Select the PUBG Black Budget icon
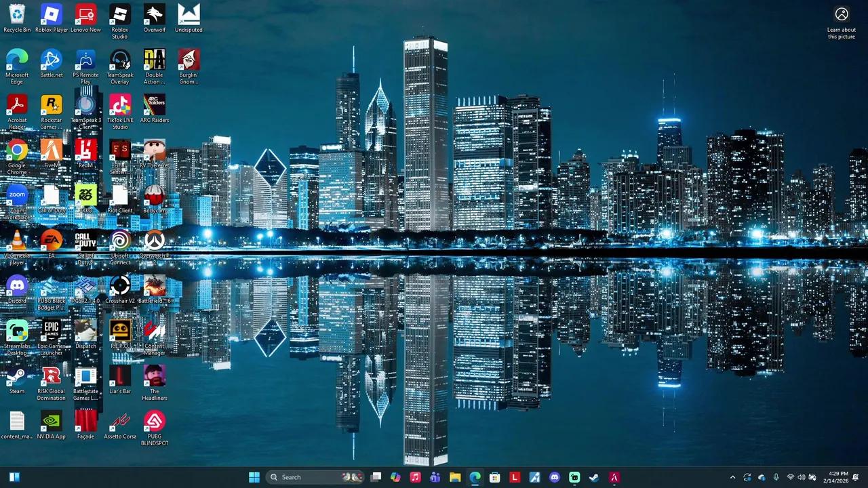 (52, 293)
